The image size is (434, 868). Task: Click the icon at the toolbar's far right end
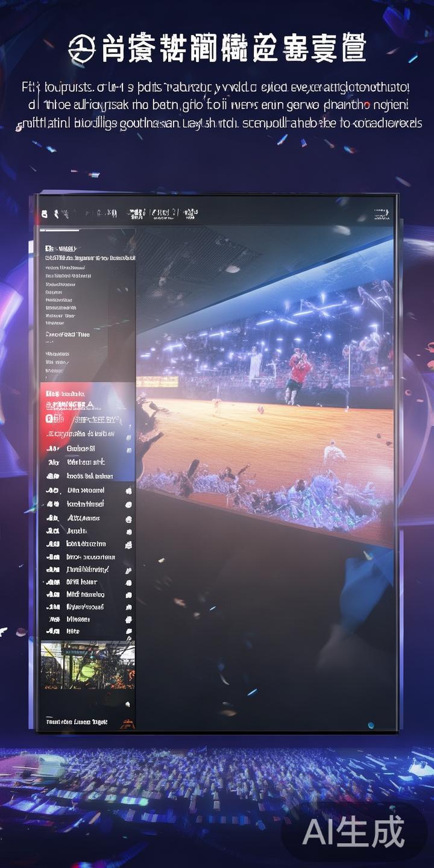(381, 214)
